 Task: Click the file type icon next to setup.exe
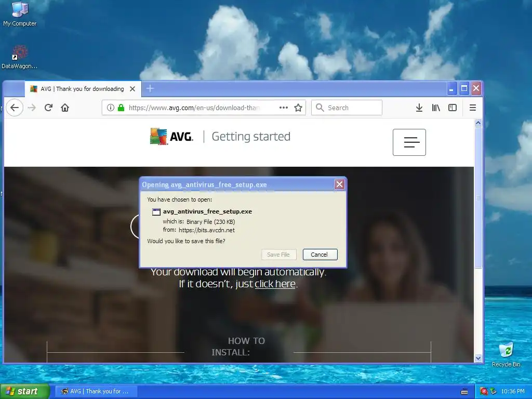click(156, 212)
